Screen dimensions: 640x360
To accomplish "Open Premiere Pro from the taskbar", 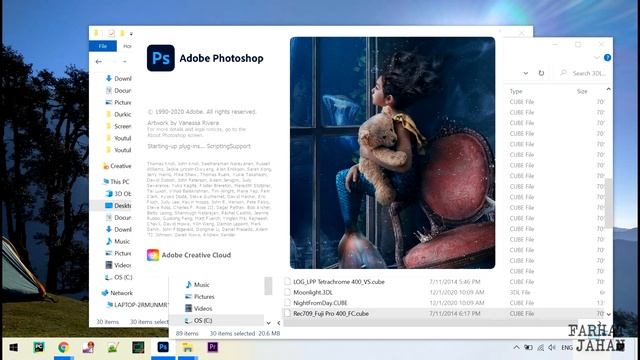I will (x=213, y=347).
